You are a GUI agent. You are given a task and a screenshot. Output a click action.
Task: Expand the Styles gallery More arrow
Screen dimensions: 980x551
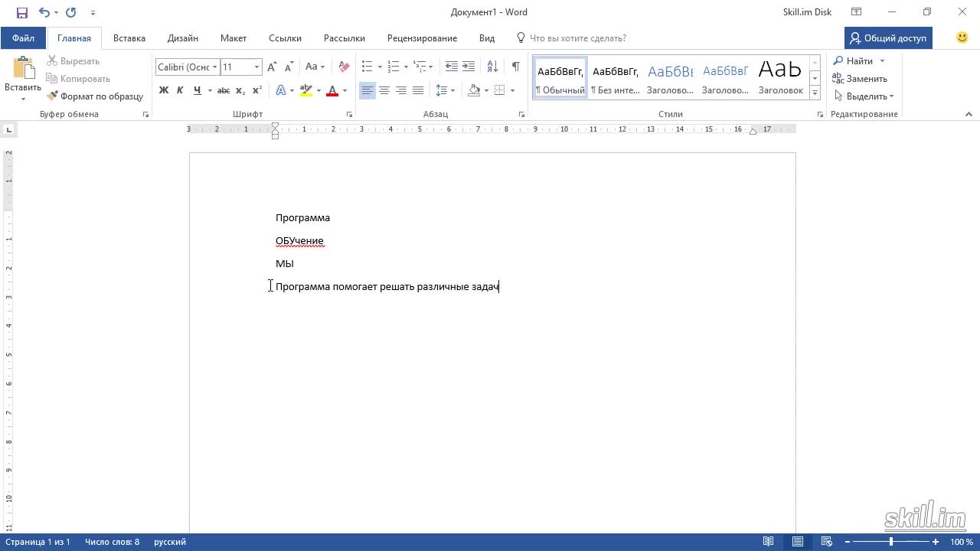click(x=815, y=93)
